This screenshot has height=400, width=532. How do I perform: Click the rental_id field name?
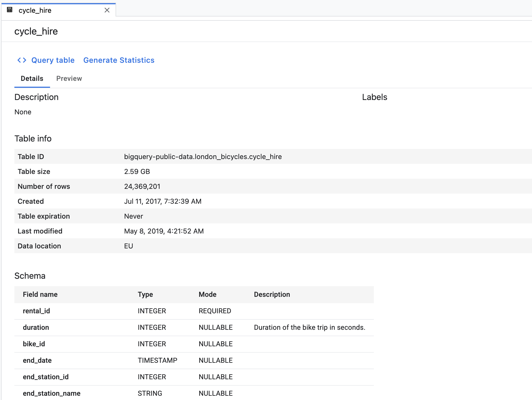coord(36,311)
